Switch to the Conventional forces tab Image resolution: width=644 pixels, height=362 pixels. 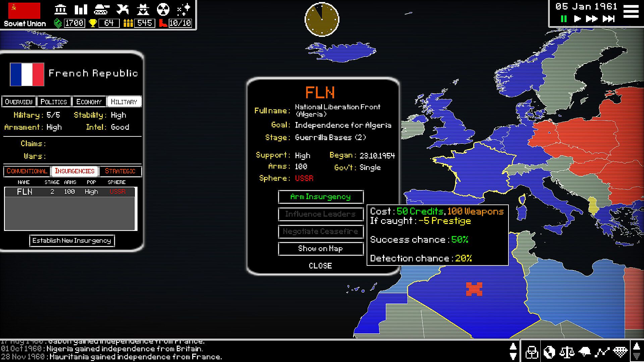click(27, 171)
